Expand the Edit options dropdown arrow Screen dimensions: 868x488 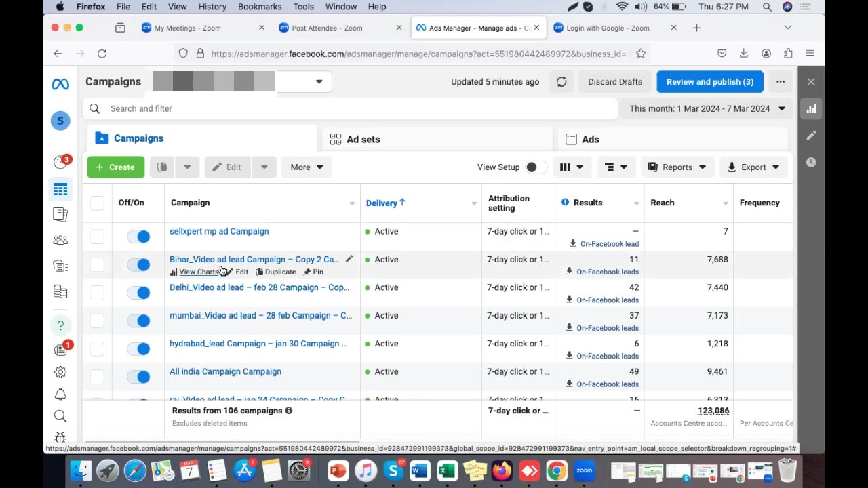264,167
